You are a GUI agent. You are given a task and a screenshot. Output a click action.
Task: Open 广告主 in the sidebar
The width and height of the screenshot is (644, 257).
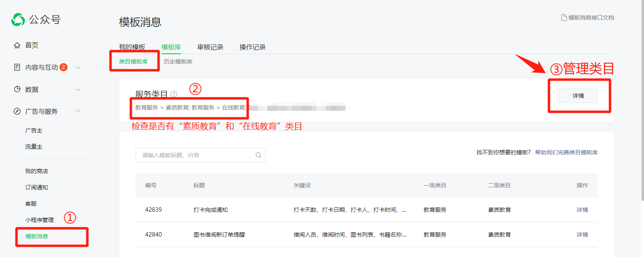click(x=34, y=130)
